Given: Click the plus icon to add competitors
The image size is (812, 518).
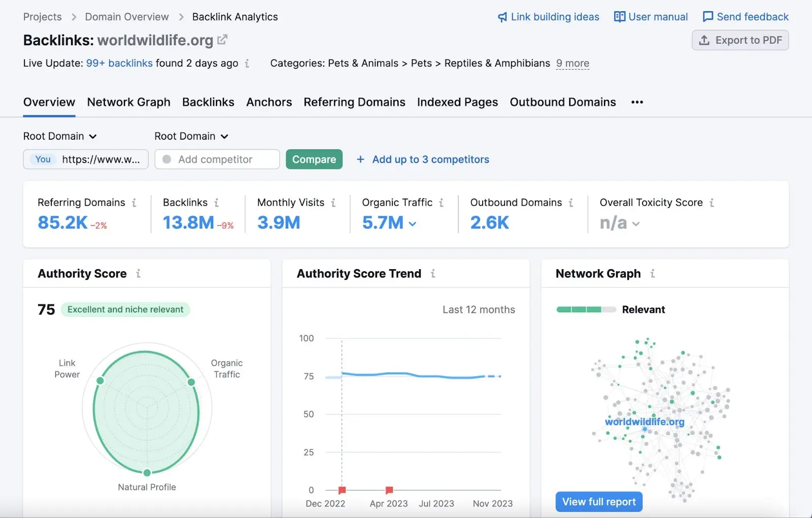Looking at the screenshot, I should click(361, 159).
